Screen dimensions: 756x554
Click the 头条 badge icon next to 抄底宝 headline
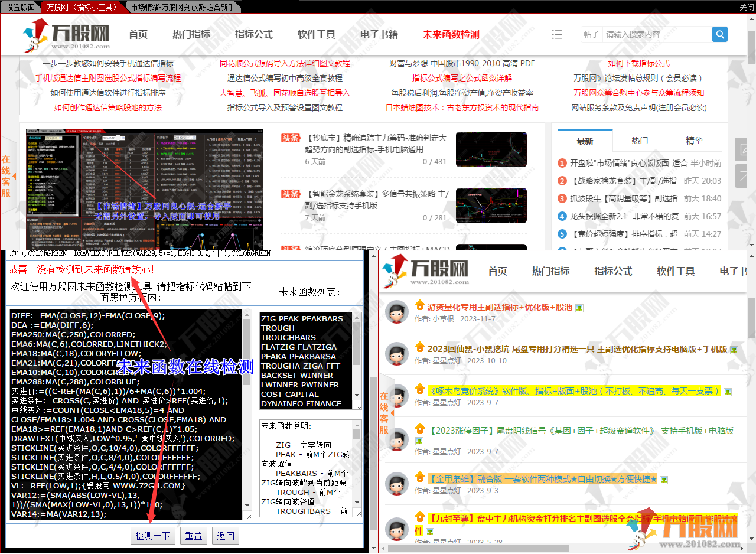click(291, 136)
